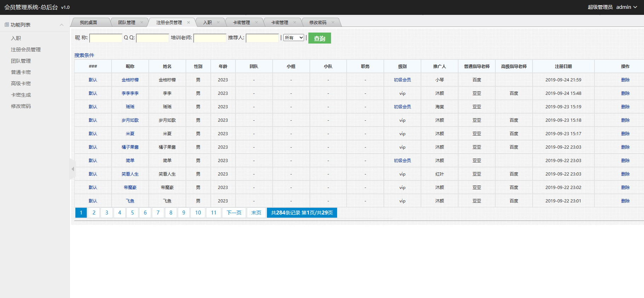
Task: Open the admin user dropdown
Action: (627, 7)
